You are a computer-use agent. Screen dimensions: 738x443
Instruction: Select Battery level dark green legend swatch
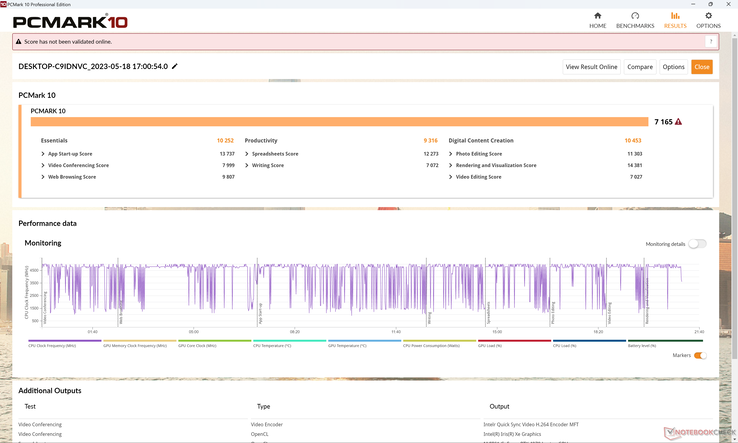(665, 340)
